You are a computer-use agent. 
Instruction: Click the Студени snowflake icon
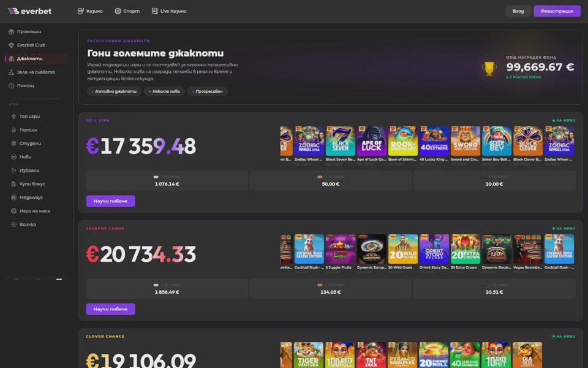click(x=14, y=144)
